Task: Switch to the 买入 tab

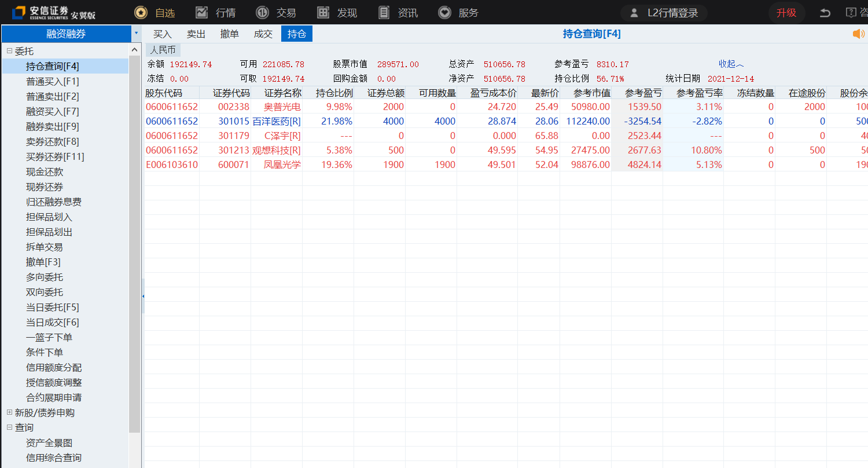Action: pyautogui.click(x=163, y=34)
